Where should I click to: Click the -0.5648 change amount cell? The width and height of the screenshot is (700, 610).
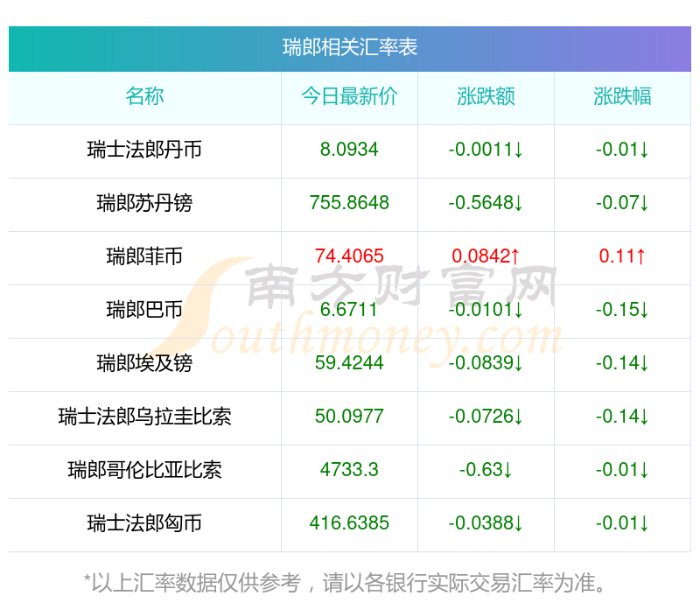tap(486, 203)
